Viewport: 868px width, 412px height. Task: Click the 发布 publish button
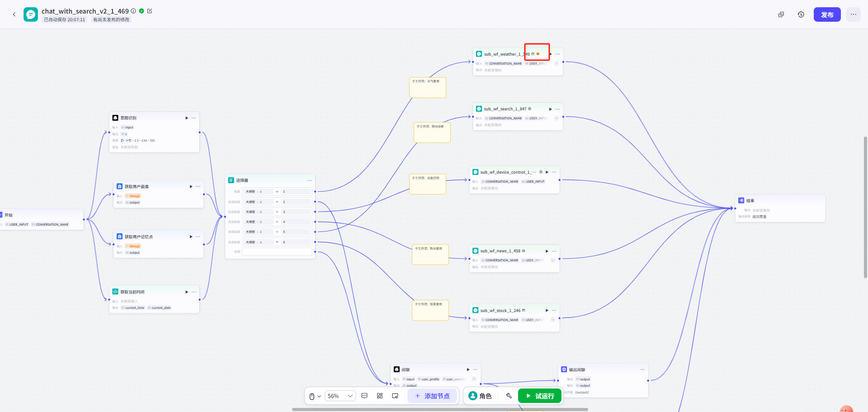(x=827, y=14)
